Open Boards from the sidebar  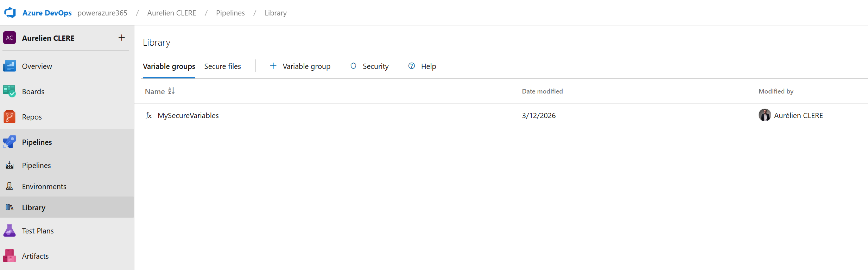coord(33,92)
